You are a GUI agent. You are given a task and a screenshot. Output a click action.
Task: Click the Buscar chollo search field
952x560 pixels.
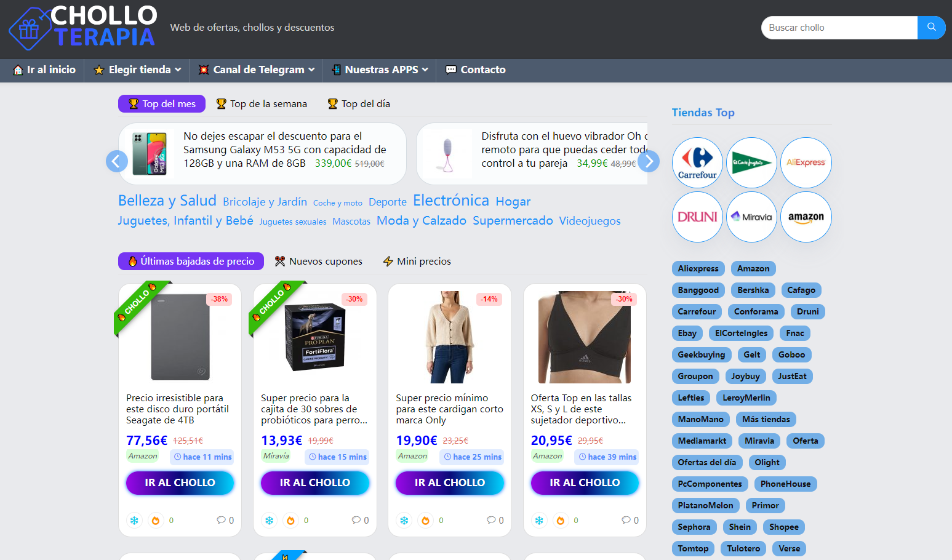point(839,28)
